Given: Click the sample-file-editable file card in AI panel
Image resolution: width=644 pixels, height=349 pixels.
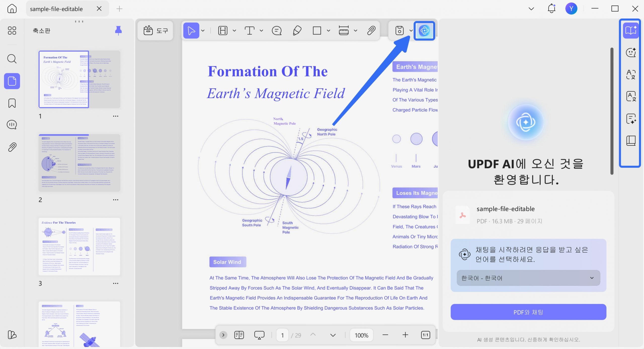Looking at the screenshot, I should coord(528,215).
